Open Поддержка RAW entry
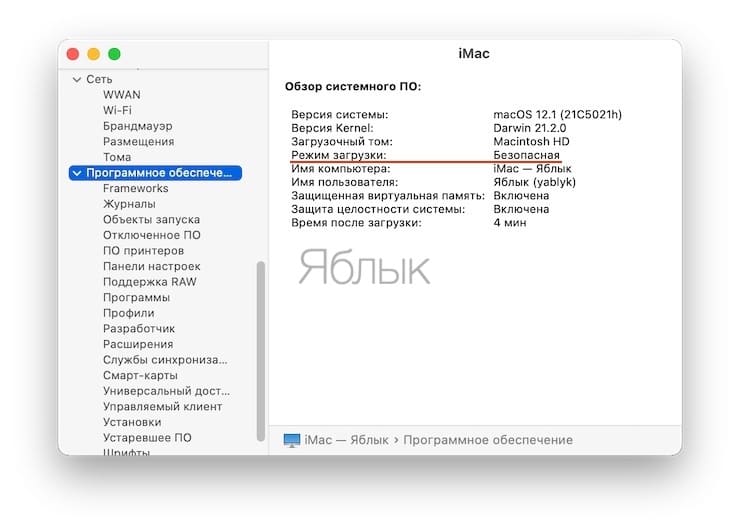Image resolution: width=740 pixels, height=532 pixels. coord(150,282)
